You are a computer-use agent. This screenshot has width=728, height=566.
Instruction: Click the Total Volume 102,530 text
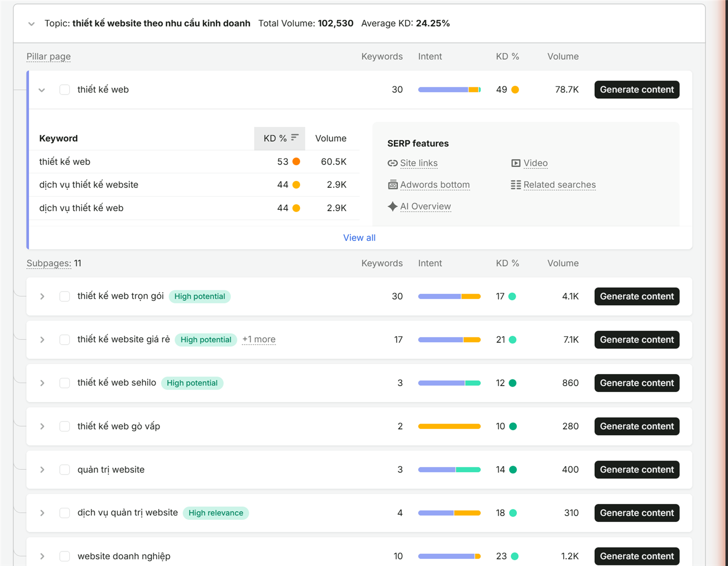click(306, 23)
